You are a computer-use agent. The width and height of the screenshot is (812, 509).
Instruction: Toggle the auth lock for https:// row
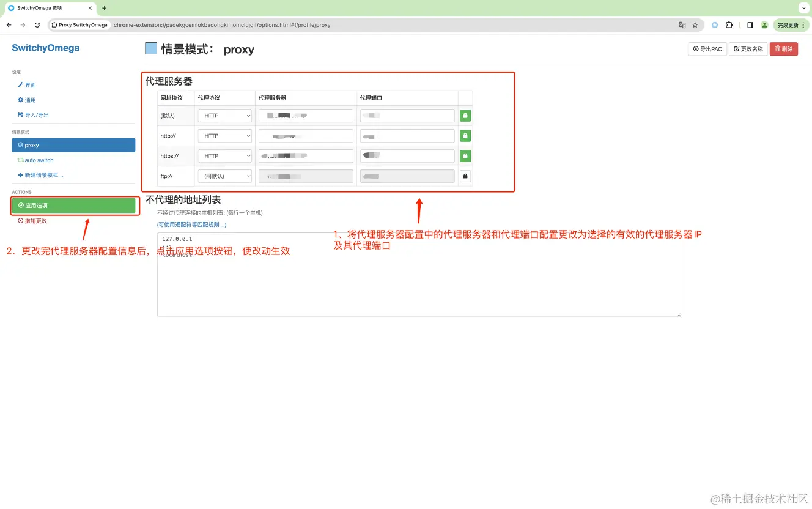pos(465,156)
